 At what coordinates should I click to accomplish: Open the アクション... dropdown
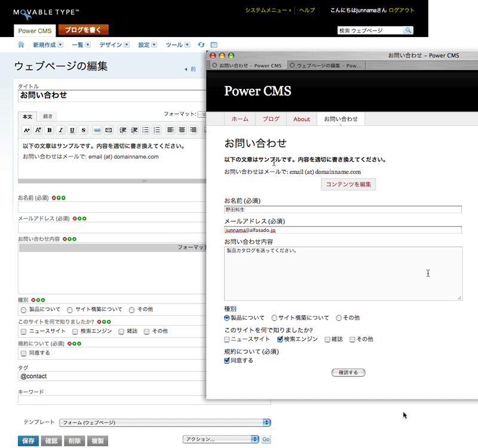pos(220,439)
